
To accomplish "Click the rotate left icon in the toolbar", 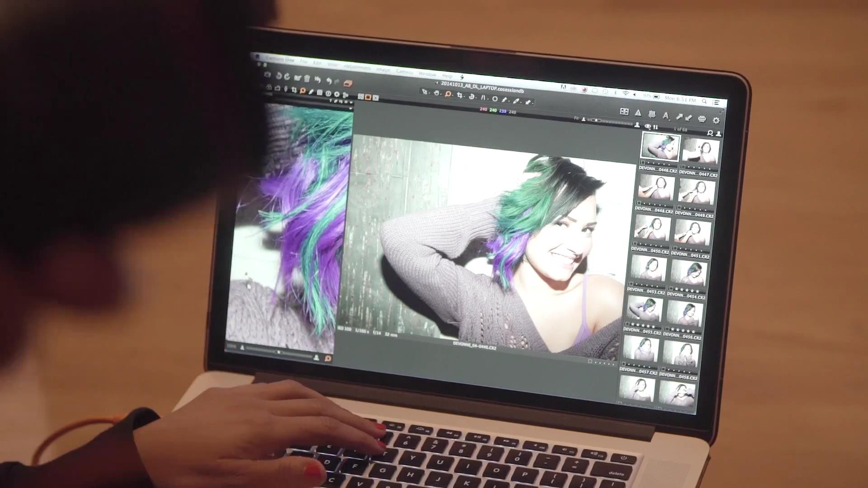I will 279,76.
